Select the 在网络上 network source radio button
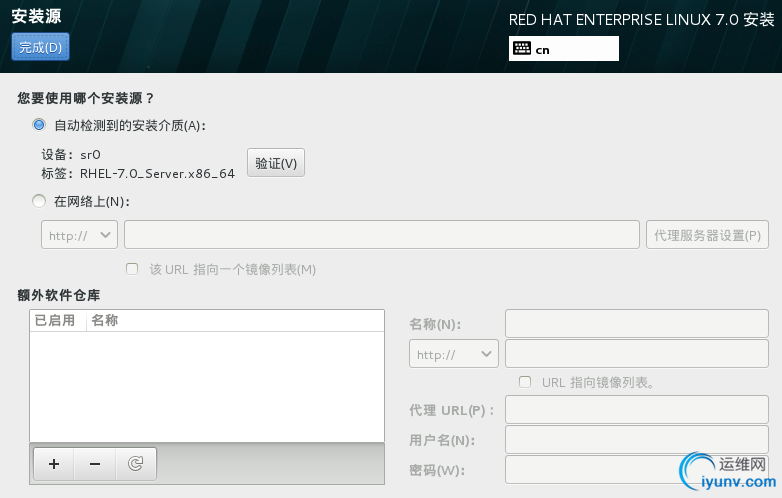The height and width of the screenshot is (498, 782). [x=39, y=201]
